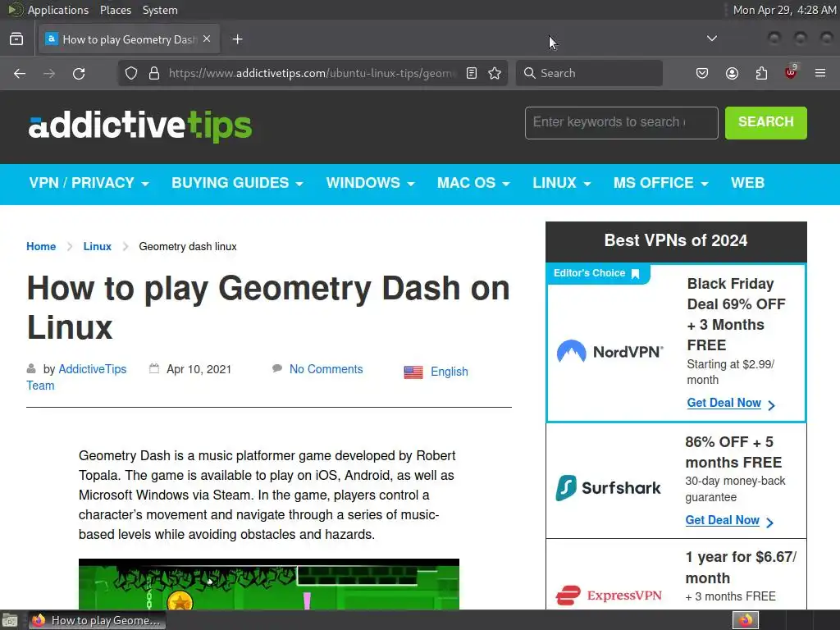This screenshot has height=630, width=840.
Task: Open the Applications system menu
Action: click(58, 10)
